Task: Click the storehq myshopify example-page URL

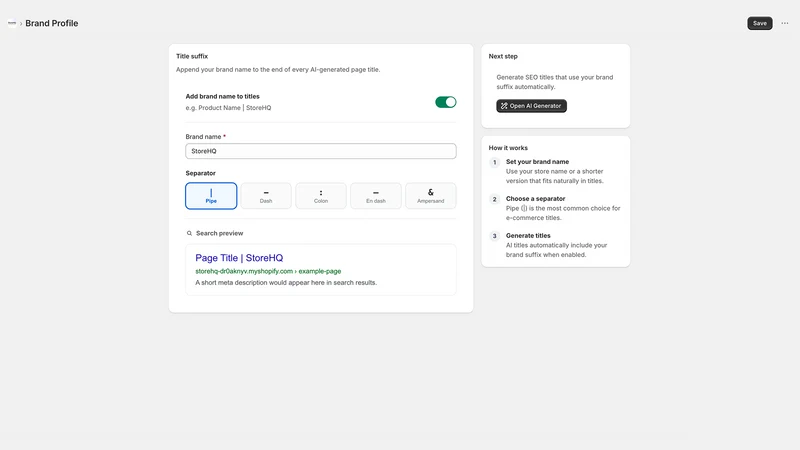Action: coord(268,271)
